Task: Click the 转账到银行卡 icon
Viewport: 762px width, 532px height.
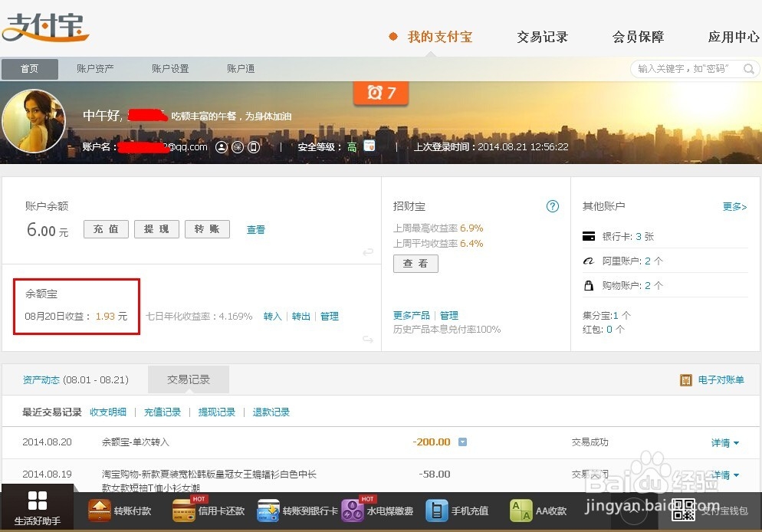Action: tap(268, 511)
